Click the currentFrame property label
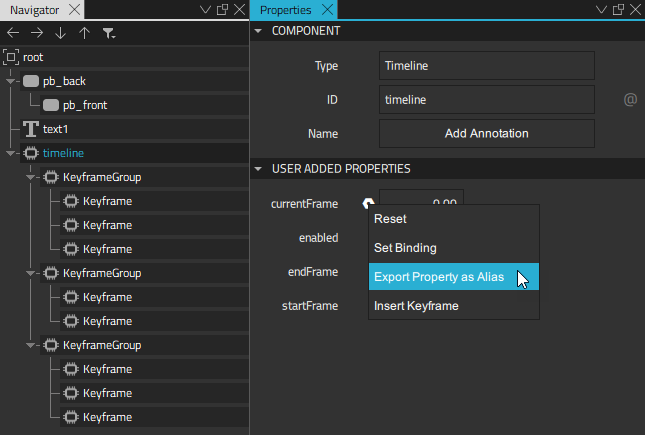The height and width of the screenshot is (435, 645). 304,204
